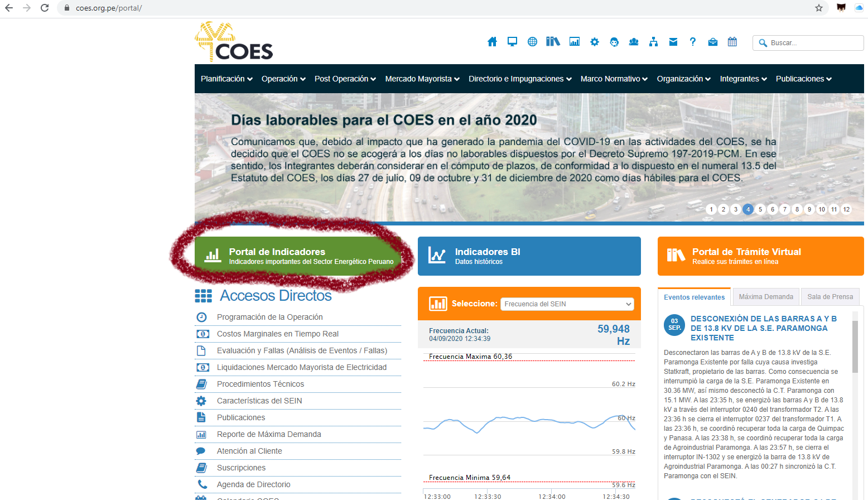
Task: Open the Frecuencia del SEIN dropdown
Action: coord(567,304)
